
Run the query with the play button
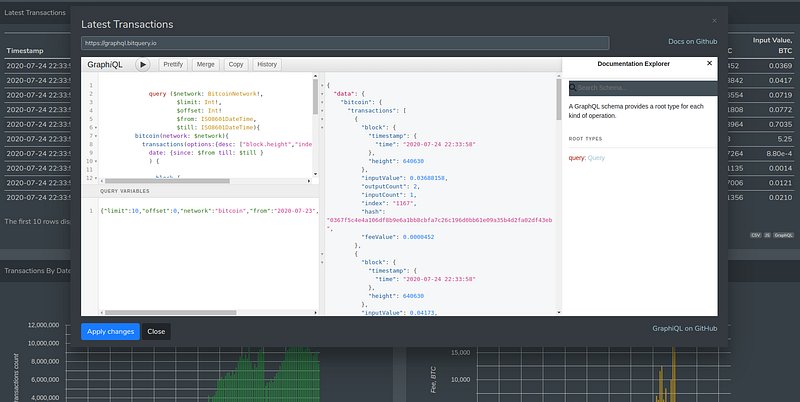point(142,64)
